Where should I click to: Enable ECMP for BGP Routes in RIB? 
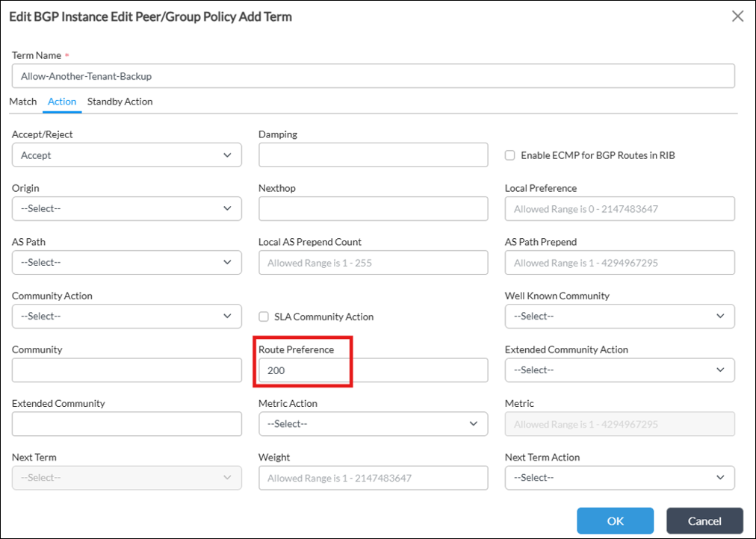tap(510, 155)
